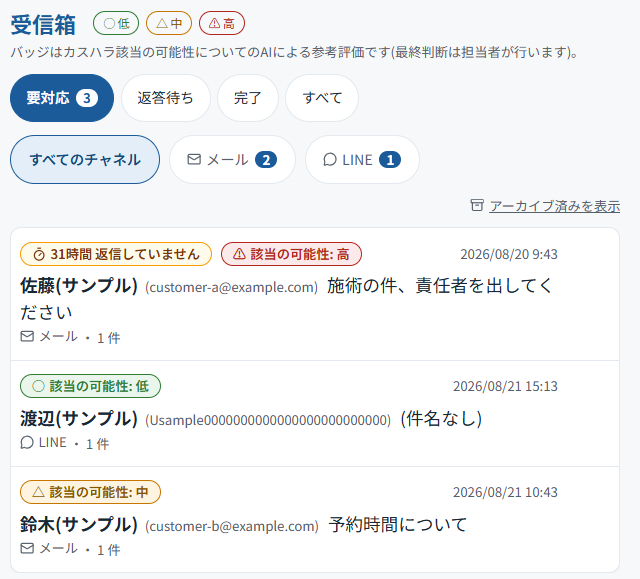Viewport: 640px width, 579px height.
Task: Click the high-risk 高 legend badge
Action: pos(222,23)
